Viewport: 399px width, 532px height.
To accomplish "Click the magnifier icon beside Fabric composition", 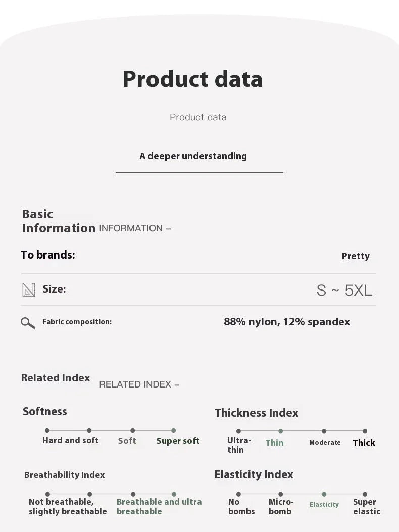I will point(28,323).
